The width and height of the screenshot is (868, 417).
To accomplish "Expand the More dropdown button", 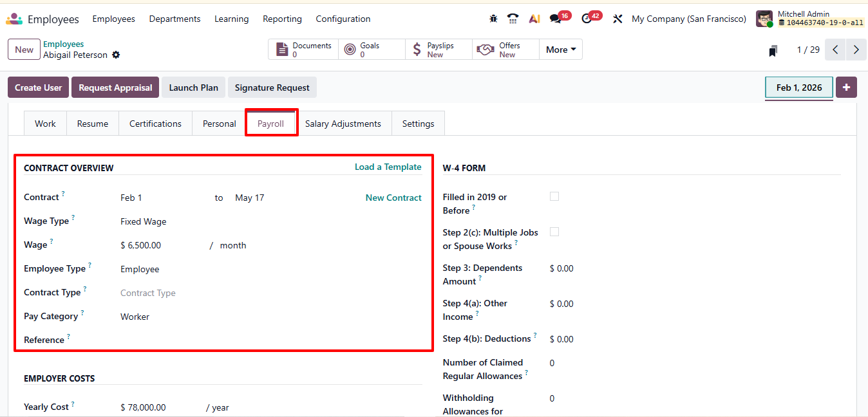I will click(x=560, y=50).
